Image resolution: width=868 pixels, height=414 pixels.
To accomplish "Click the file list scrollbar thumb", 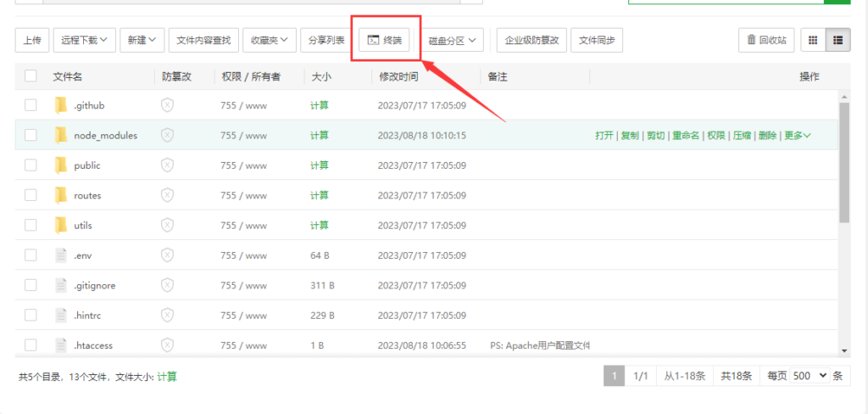I will coord(844,162).
